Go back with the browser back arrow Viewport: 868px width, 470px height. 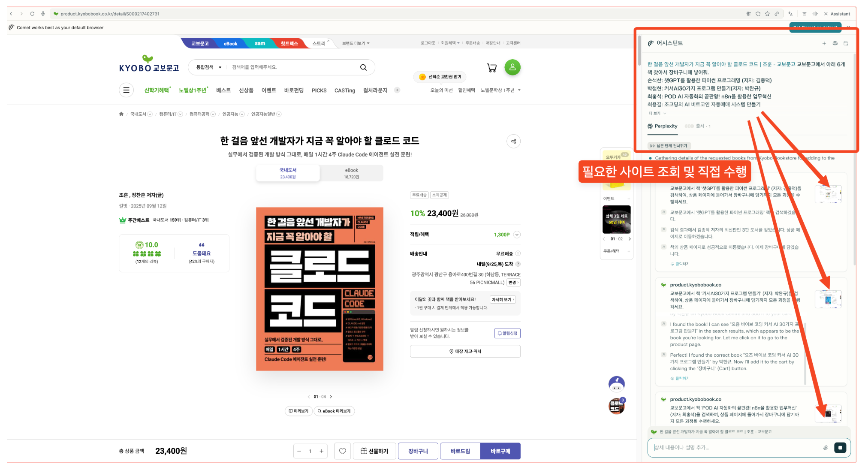click(x=11, y=14)
